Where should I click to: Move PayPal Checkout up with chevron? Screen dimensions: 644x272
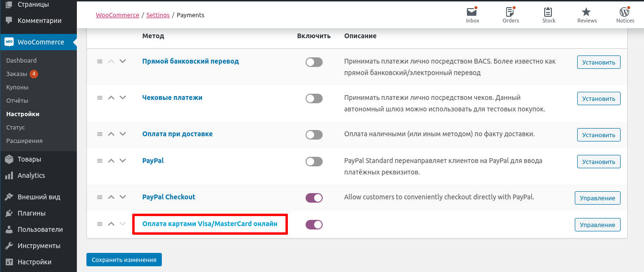111,197
